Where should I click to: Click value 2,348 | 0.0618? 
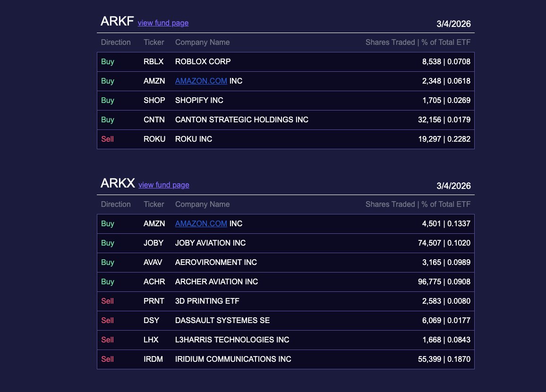tap(446, 81)
